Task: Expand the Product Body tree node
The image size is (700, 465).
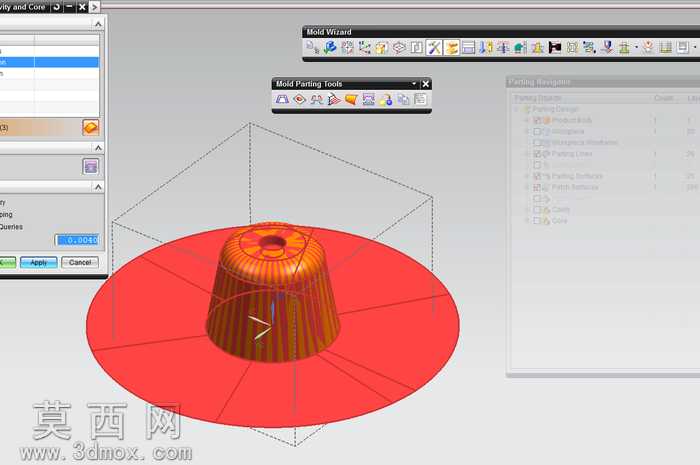Action: [527, 120]
